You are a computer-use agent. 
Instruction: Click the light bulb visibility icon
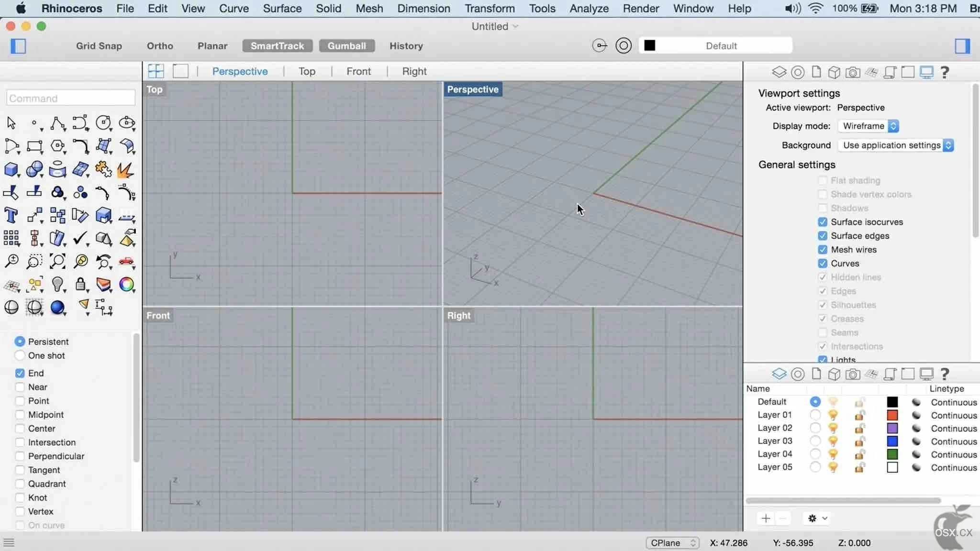coord(57,284)
